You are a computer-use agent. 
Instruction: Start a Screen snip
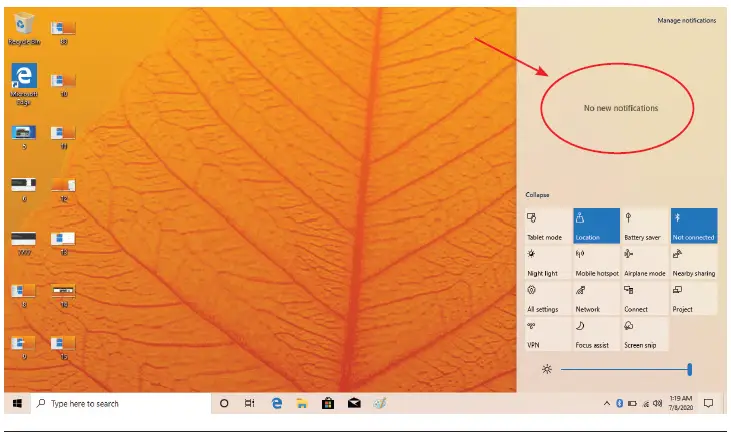tap(645, 334)
